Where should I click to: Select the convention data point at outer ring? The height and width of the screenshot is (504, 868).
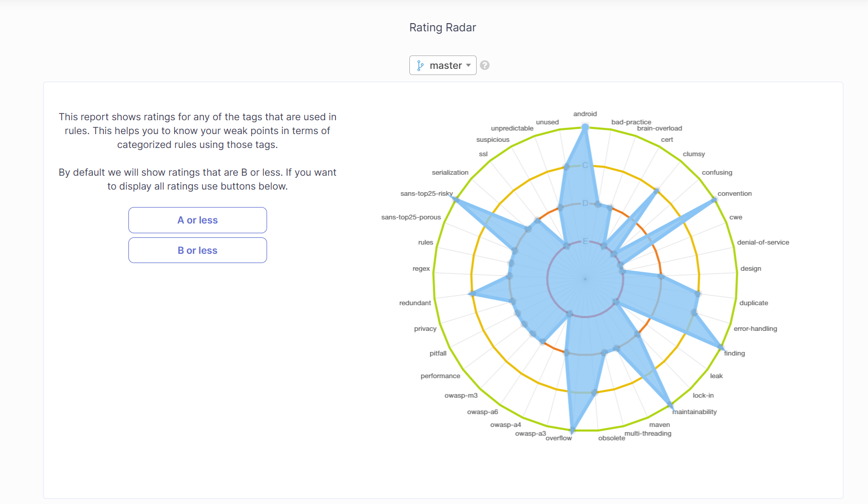pyautogui.click(x=714, y=200)
